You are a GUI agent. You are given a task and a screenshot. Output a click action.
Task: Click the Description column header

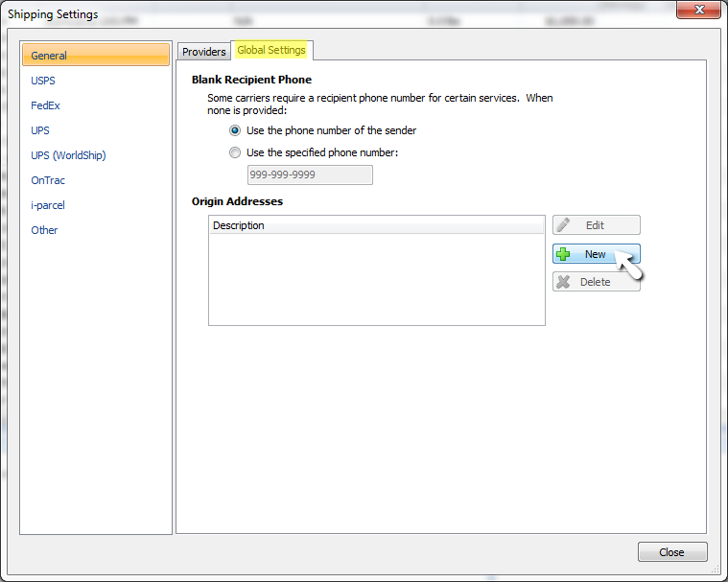coord(377,225)
